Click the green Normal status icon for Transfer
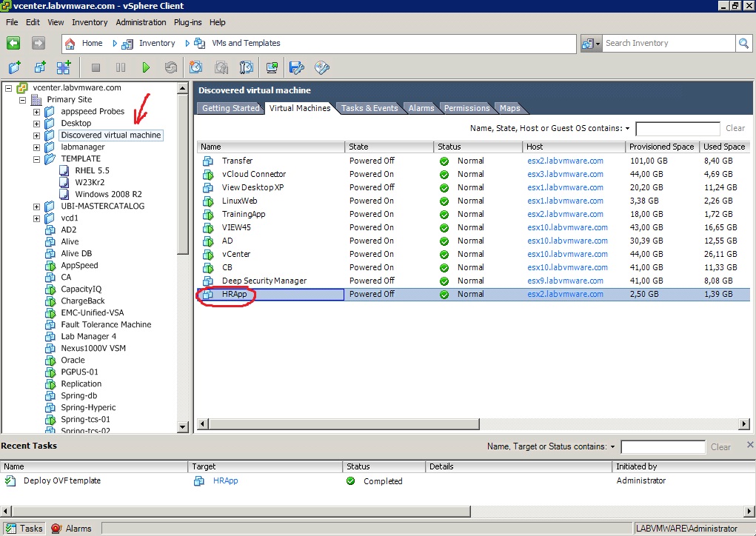This screenshot has height=536, width=756. click(x=444, y=161)
